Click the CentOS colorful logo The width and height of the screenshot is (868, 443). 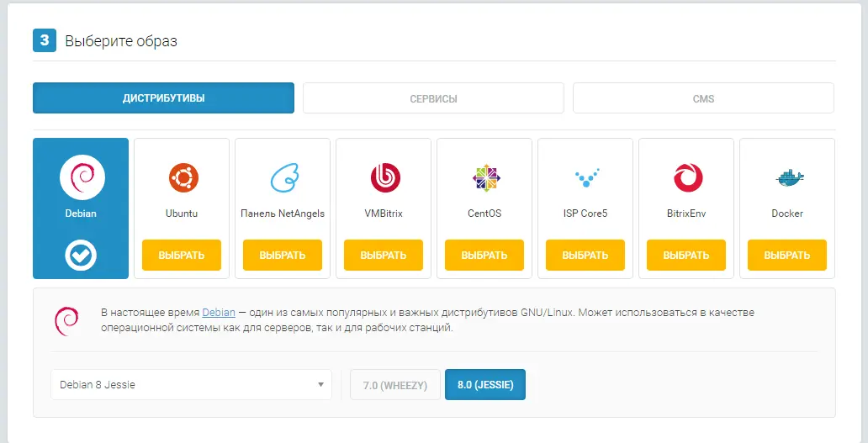pos(486,177)
